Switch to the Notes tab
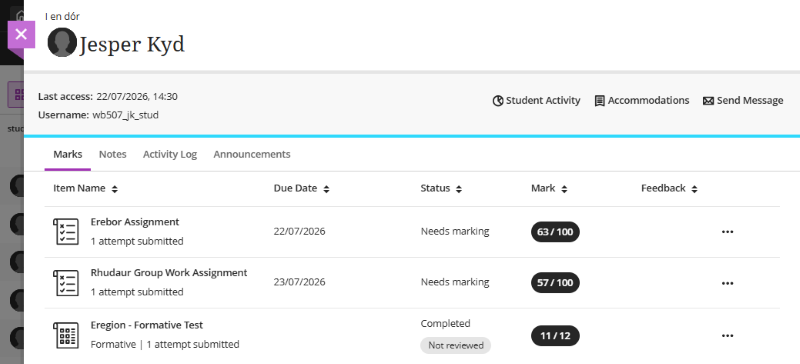 point(113,154)
